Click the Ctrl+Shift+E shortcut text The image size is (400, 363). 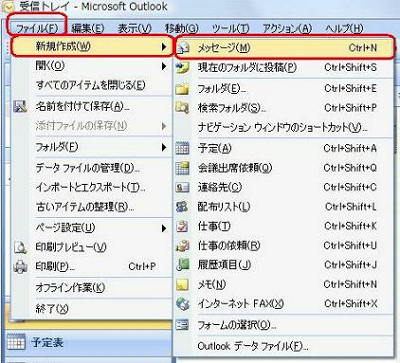pyautogui.click(x=351, y=89)
